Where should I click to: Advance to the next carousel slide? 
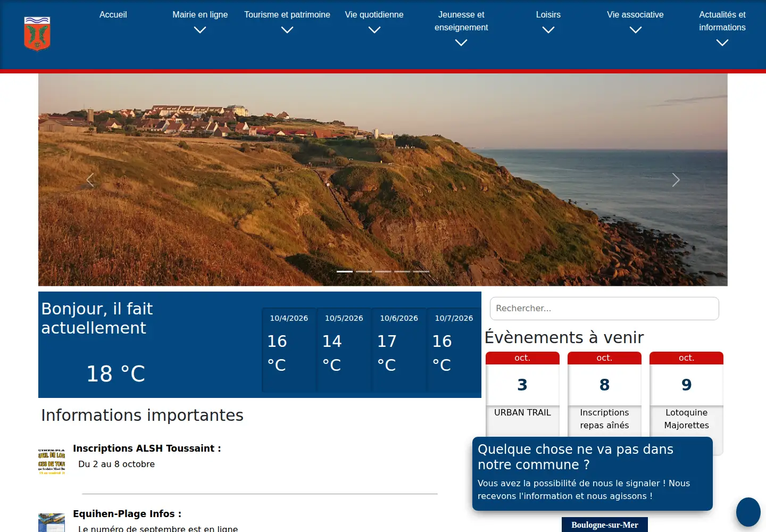[676, 180]
